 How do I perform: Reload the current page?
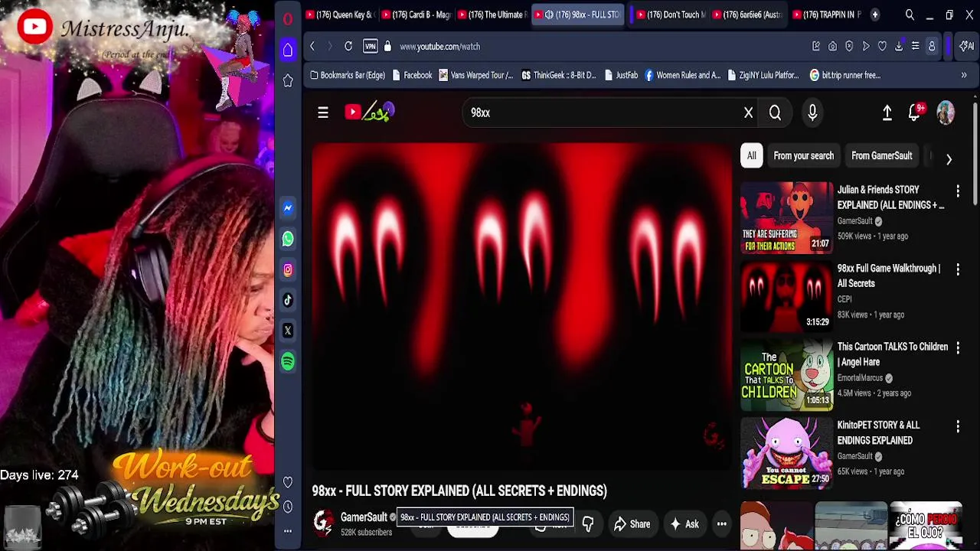point(348,47)
